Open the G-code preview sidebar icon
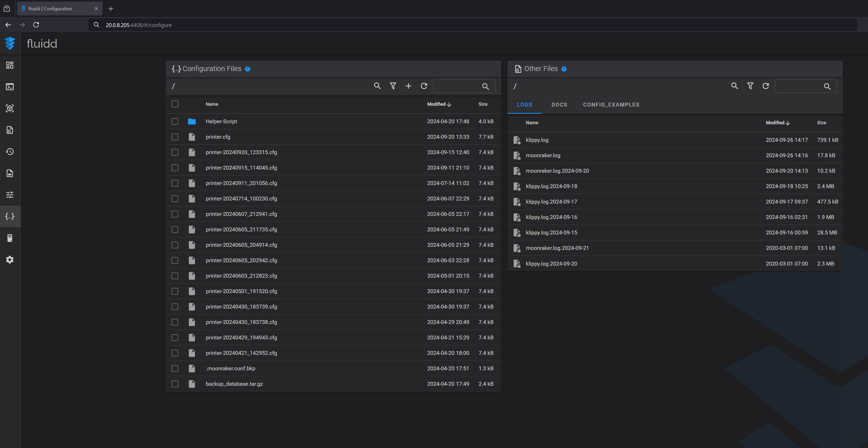The image size is (868, 448). [x=10, y=108]
